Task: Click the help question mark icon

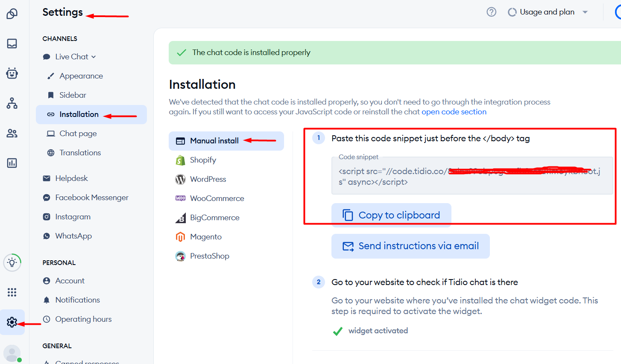Action: 491,12
